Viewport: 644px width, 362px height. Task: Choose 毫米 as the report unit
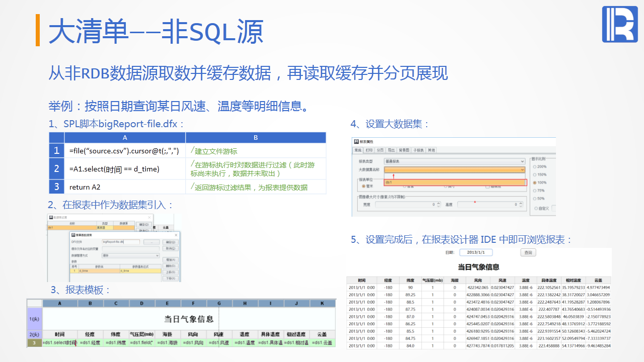point(363,187)
